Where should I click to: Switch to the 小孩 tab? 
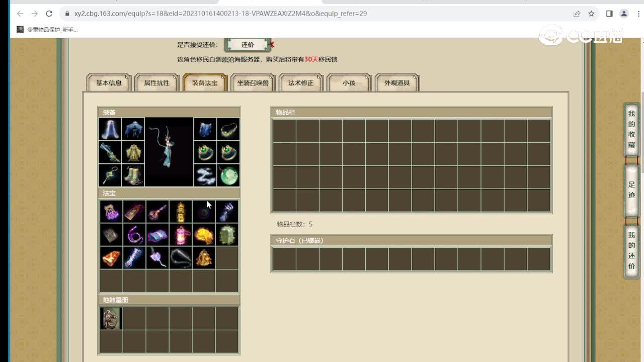point(349,83)
